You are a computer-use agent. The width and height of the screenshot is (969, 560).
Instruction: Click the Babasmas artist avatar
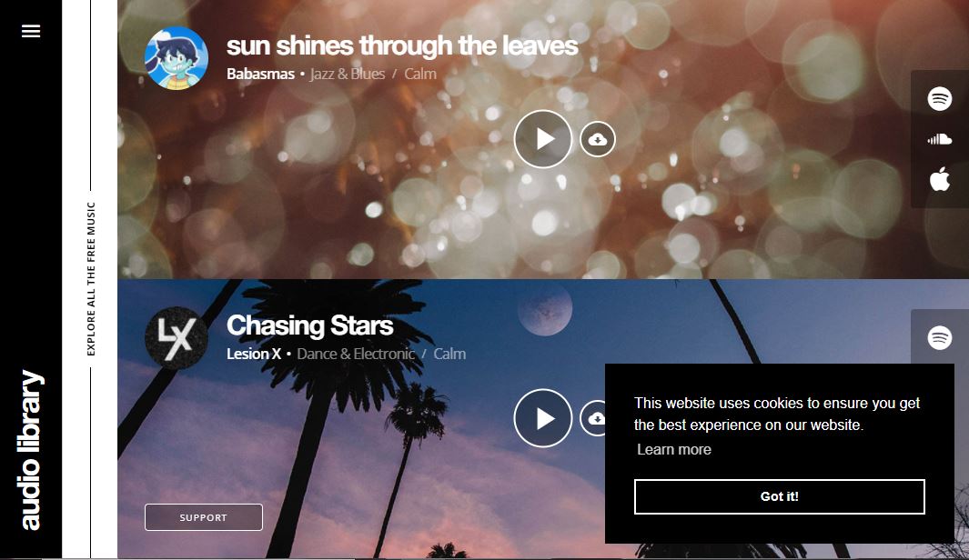(177, 58)
